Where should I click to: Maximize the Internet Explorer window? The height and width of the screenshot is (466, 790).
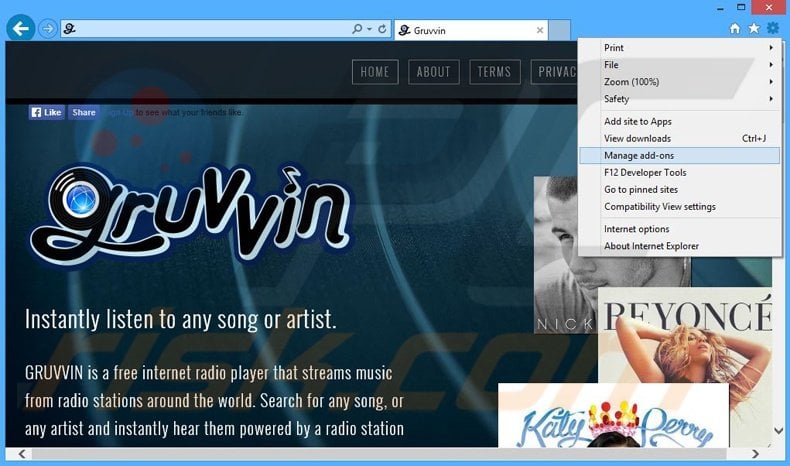pyautogui.click(x=741, y=8)
